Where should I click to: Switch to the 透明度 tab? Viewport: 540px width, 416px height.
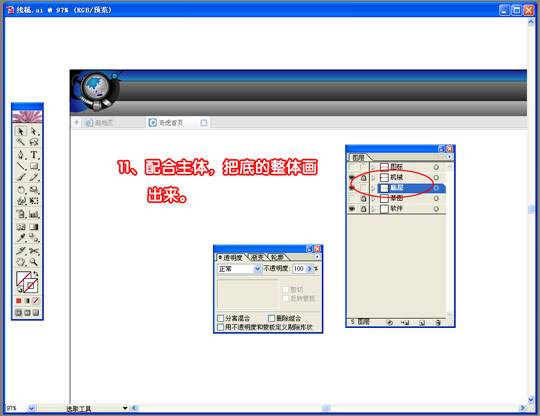[x=232, y=257]
